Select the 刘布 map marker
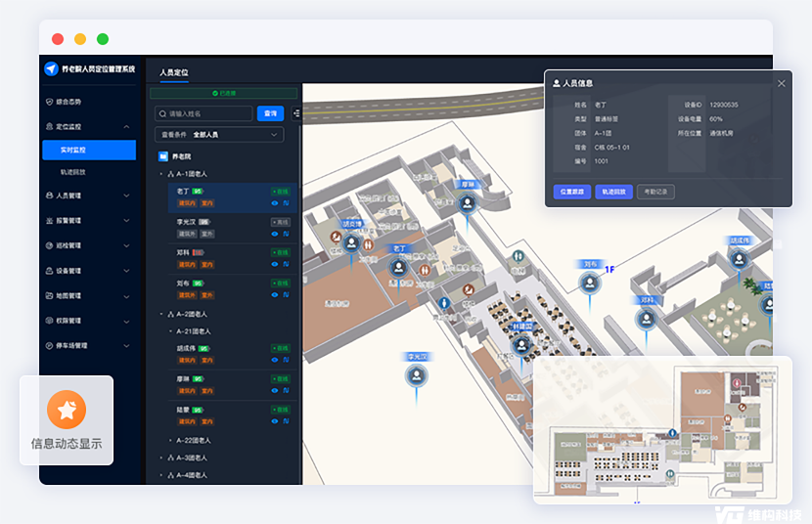Viewport: 812px width, 524px height. tap(590, 284)
